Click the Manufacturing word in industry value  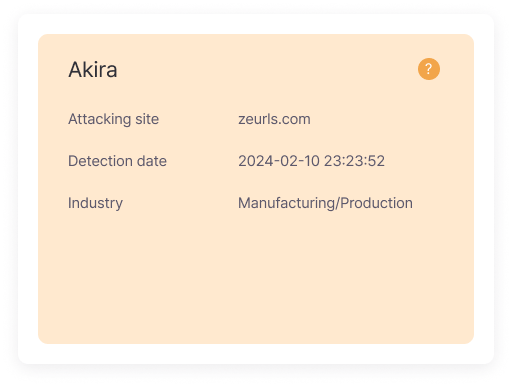pyautogui.click(x=286, y=203)
